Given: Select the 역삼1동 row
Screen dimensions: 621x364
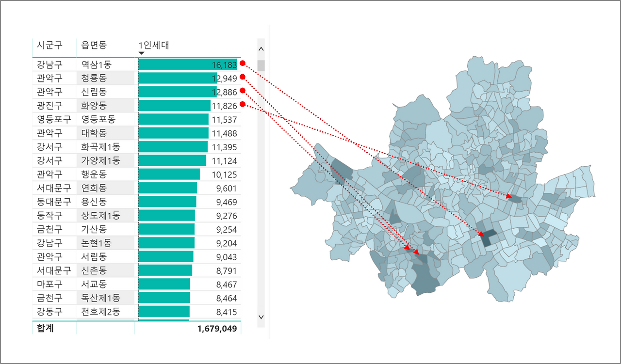Looking at the screenshot, I should pyautogui.click(x=136, y=64).
